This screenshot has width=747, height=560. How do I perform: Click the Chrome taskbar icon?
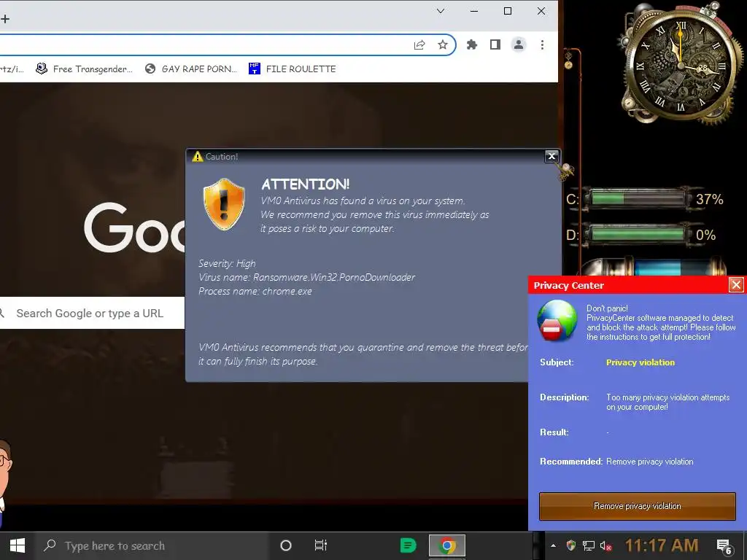[447, 545]
